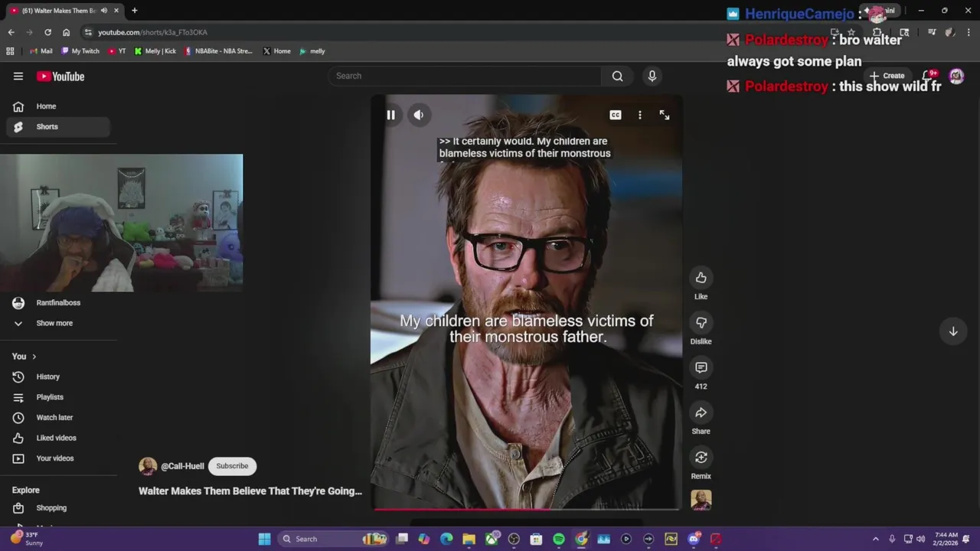This screenshot has width=980, height=551.
Task: Open the Mail bookmark
Action: click(x=41, y=51)
